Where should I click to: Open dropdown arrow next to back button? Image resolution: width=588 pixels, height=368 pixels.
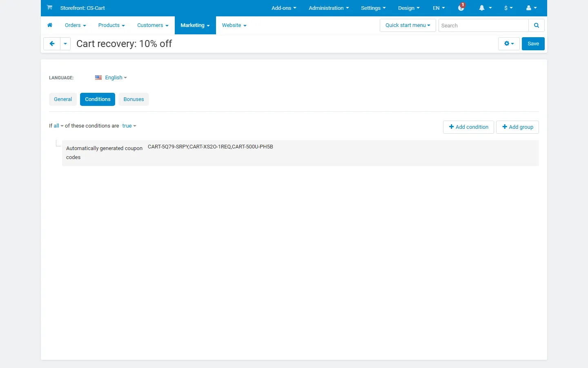[65, 44]
